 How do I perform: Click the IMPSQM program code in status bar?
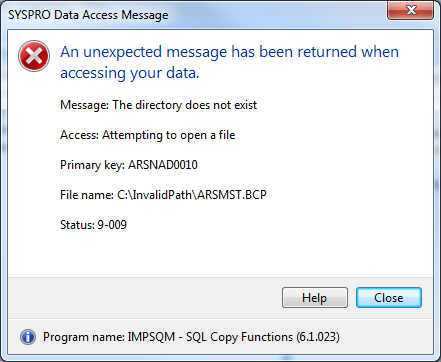pyautogui.click(x=151, y=337)
